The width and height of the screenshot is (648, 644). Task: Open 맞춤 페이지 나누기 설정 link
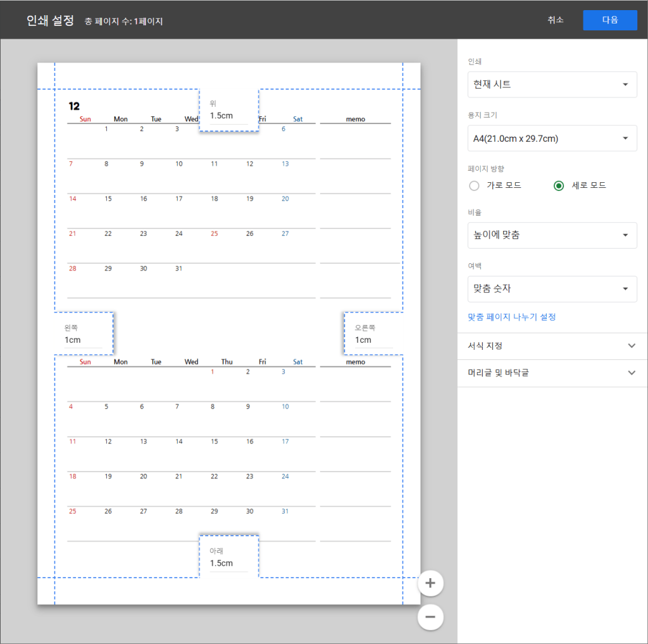pyautogui.click(x=511, y=317)
